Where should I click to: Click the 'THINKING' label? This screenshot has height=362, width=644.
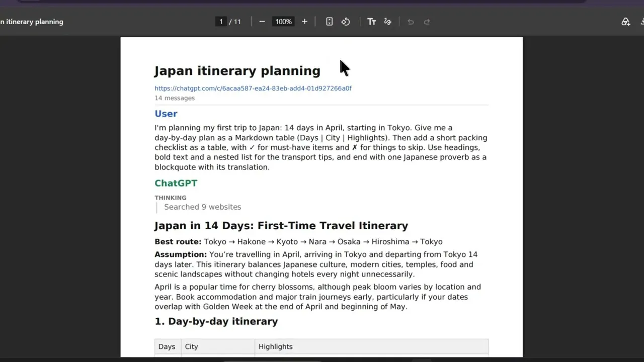(x=171, y=198)
